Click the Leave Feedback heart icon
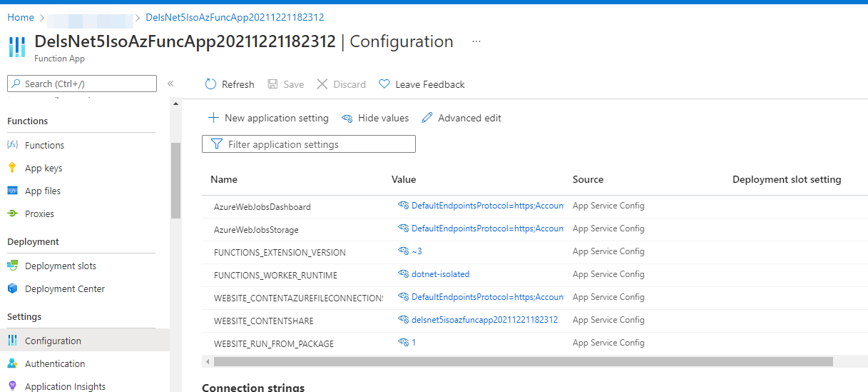 coord(384,84)
